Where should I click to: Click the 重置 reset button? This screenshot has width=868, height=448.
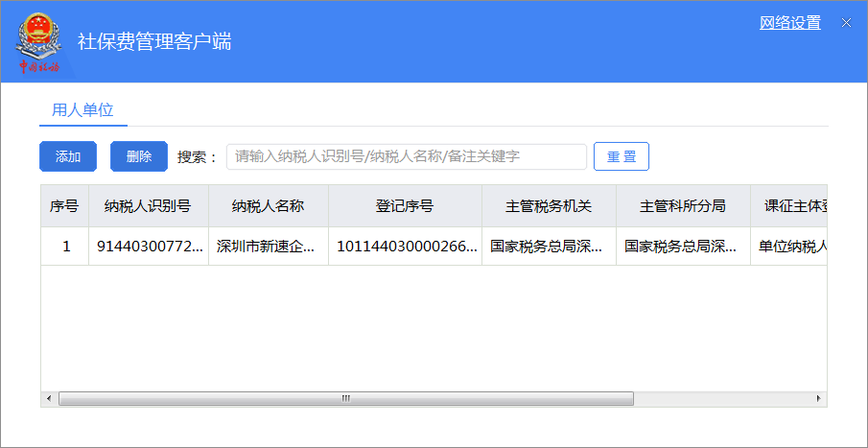[621, 156]
